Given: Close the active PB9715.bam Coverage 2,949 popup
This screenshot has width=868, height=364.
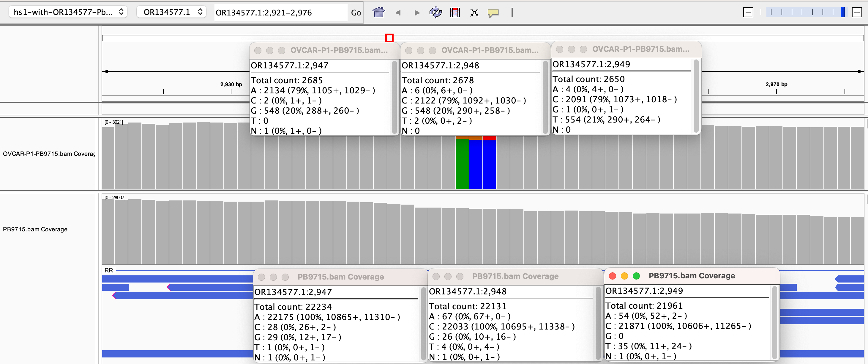Looking at the screenshot, I should pyautogui.click(x=612, y=276).
